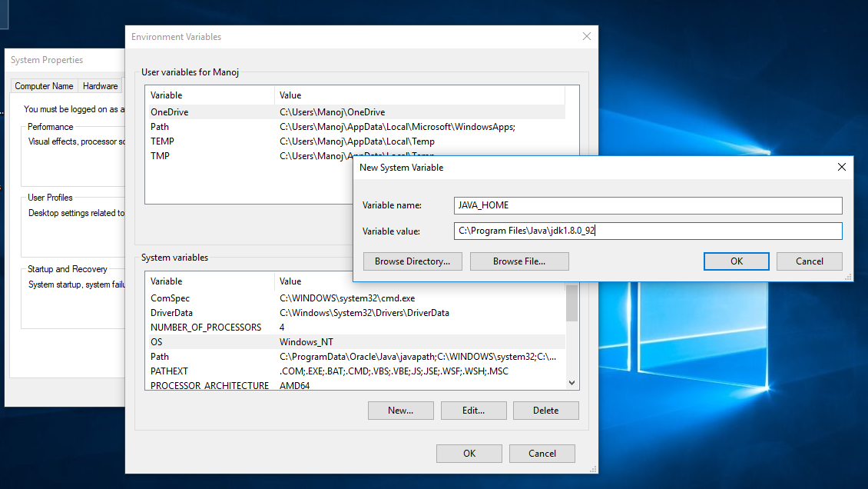
Task: Cancel the New System Variable dialog
Action: pyautogui.click(x=810, y=261)
